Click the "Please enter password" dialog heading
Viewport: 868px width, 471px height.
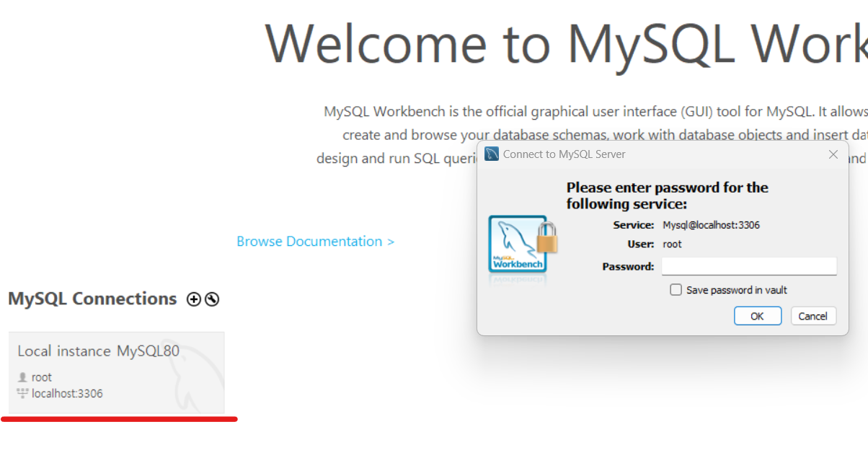point(668,195)
